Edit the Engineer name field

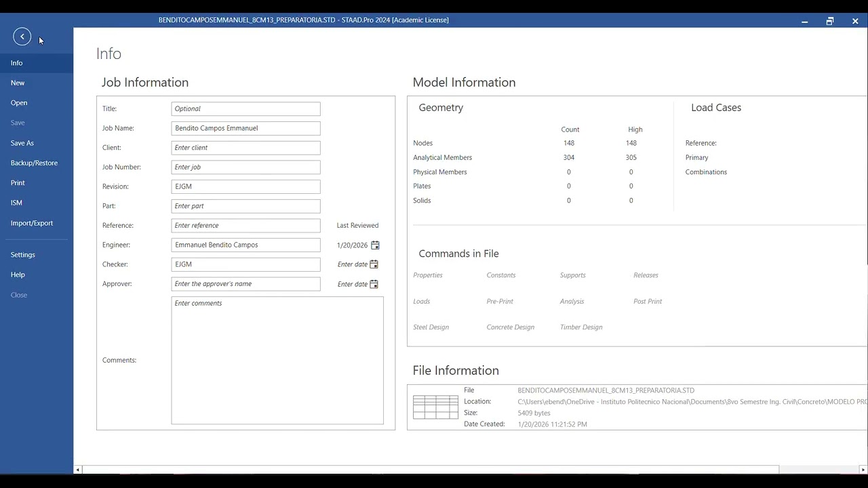coord(245,245)
